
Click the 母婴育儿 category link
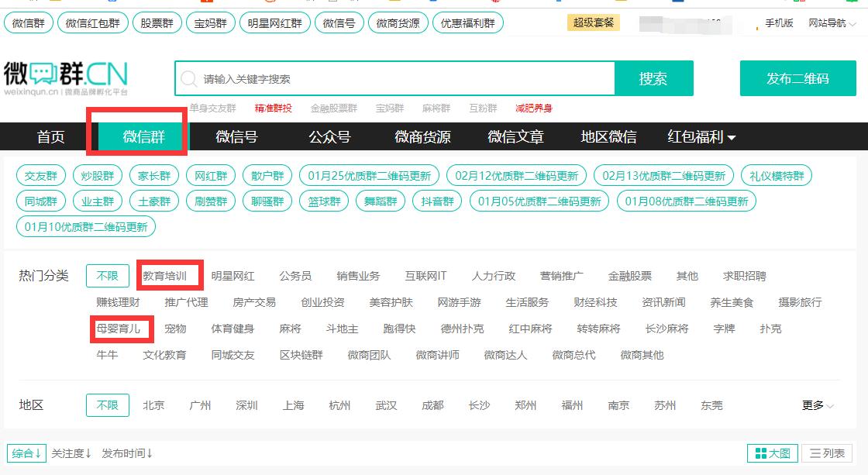pyautogui.click(x=121, y=328)
